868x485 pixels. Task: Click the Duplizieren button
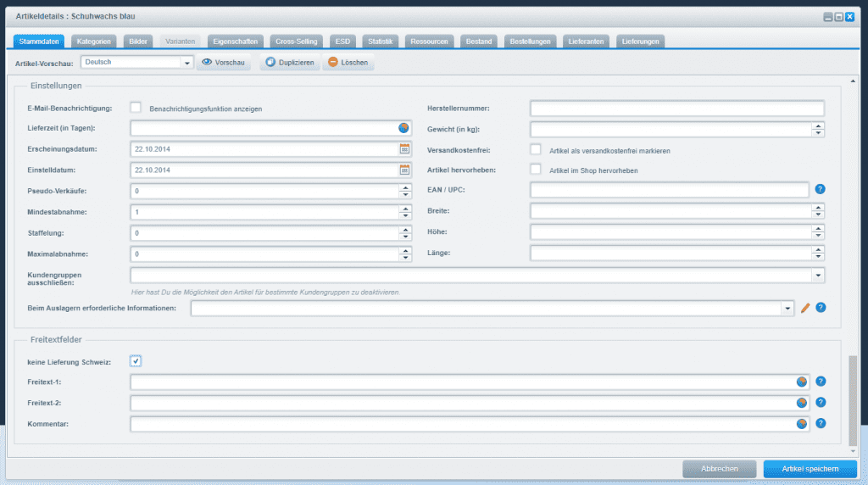click(290, 63)
